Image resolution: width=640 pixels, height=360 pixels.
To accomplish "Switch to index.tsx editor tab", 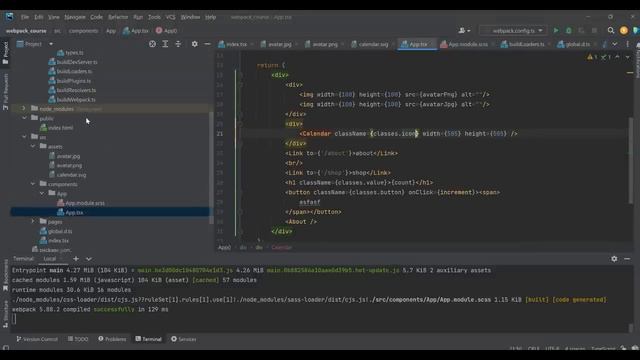I will (x=236, y=44).
